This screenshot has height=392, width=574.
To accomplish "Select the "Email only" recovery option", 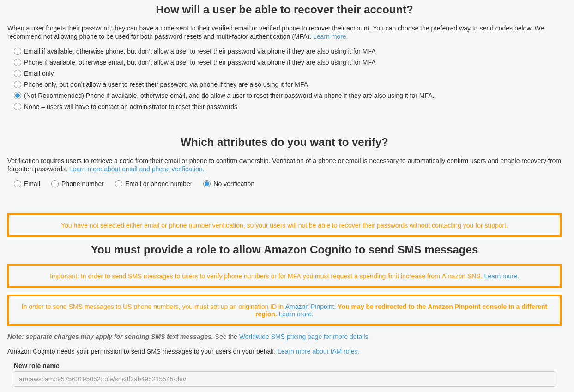I will click(17, 73).
